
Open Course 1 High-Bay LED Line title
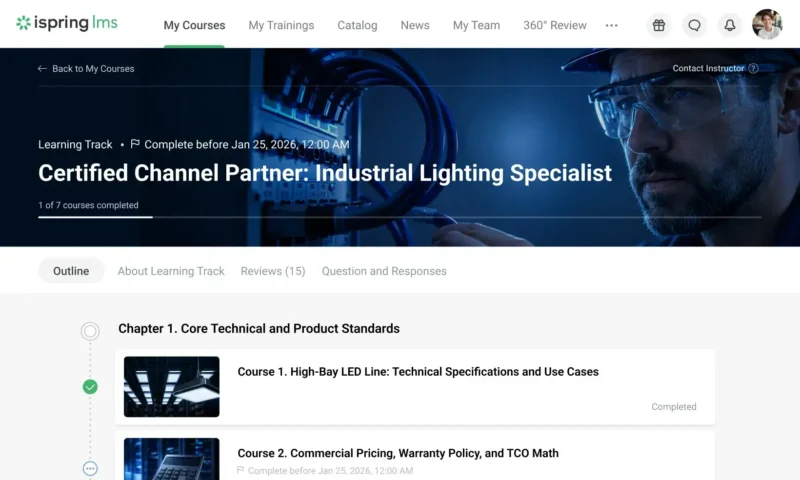[x=418, y=372]
